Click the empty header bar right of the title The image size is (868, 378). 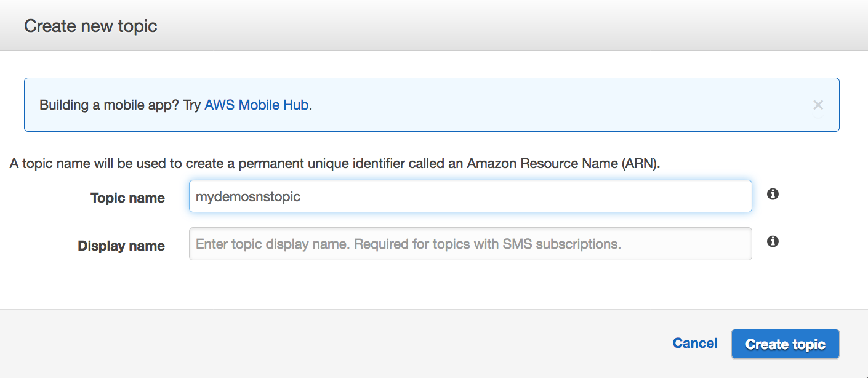point(492,26)
